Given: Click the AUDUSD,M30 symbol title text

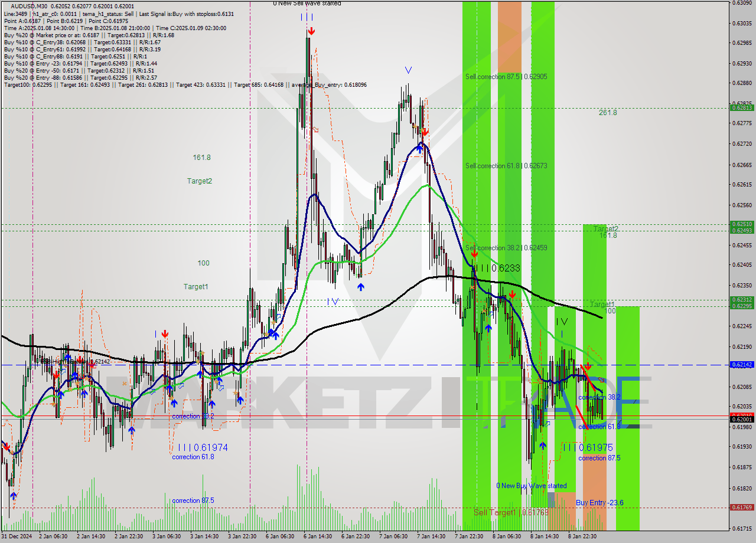Looking at the screenshot, I should [x=28, y=6].
